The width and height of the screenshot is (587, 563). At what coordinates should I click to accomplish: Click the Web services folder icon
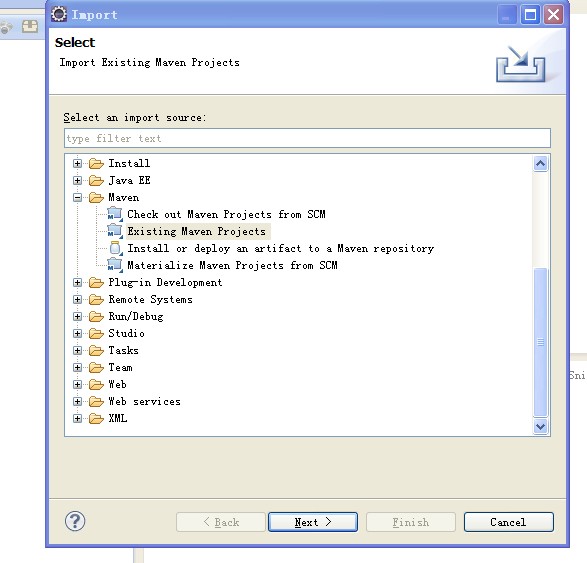click(96, 402)
